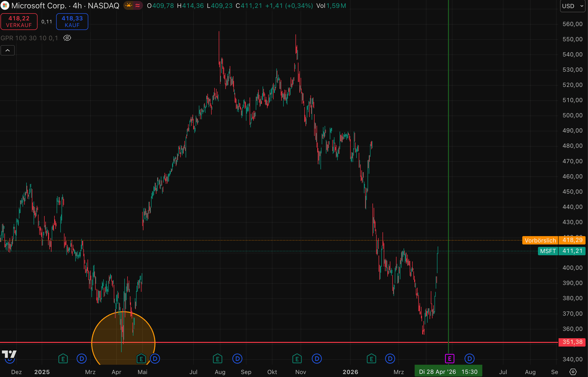
Task: Open the Microsoft Corp. symbol title
Action: click(x=39, y=5)
